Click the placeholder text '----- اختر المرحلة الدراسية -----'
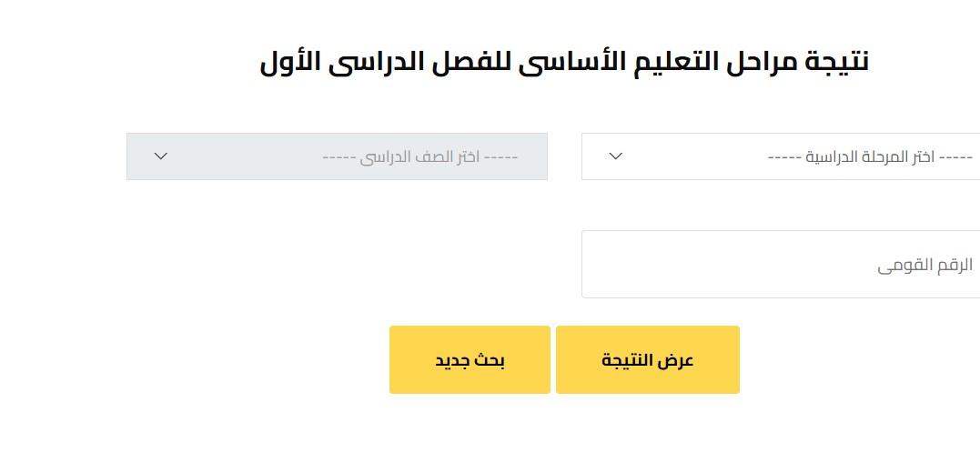The height and width of the screenshot is (453, 980). pos(870,156)
